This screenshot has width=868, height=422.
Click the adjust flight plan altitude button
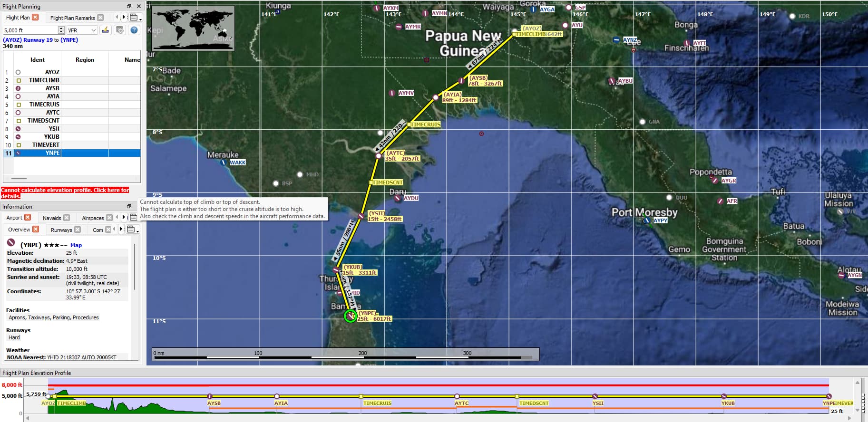coord(106,30)
